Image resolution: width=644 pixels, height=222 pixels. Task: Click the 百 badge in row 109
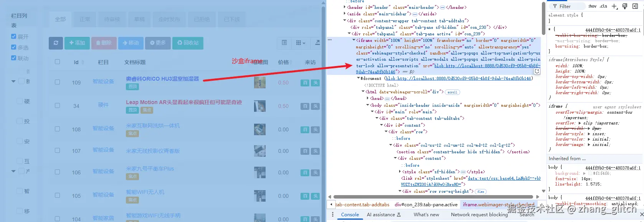pyautogui.click(x=305, y=83)
